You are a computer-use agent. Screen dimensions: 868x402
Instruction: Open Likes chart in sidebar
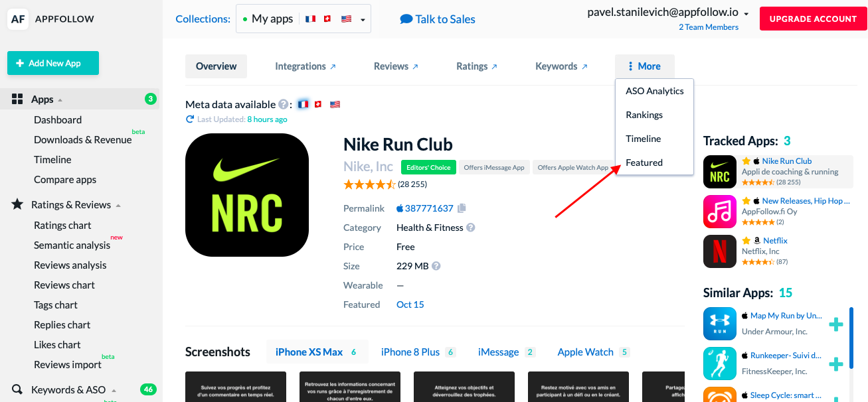(57, 345)
